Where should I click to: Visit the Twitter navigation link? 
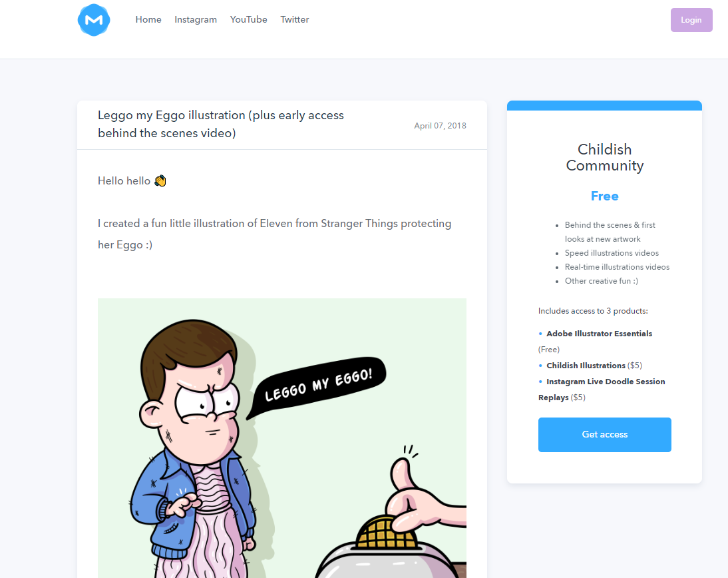(x=294, y=19)
